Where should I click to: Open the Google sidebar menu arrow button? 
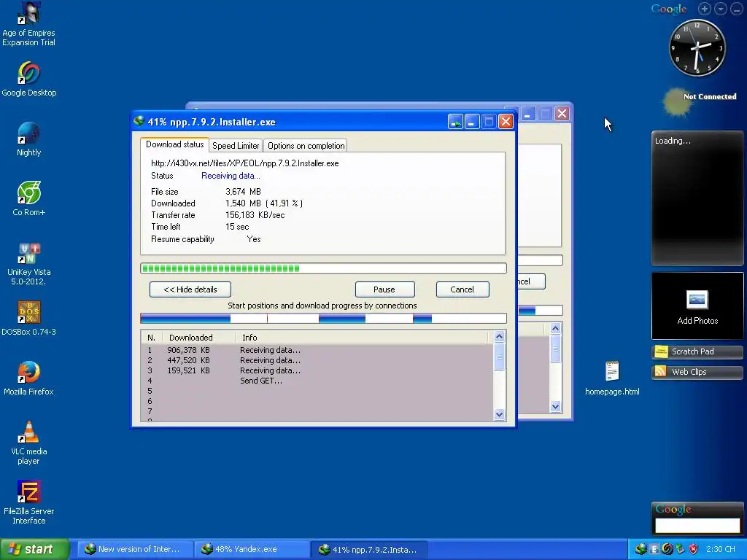tap(721, 9)
